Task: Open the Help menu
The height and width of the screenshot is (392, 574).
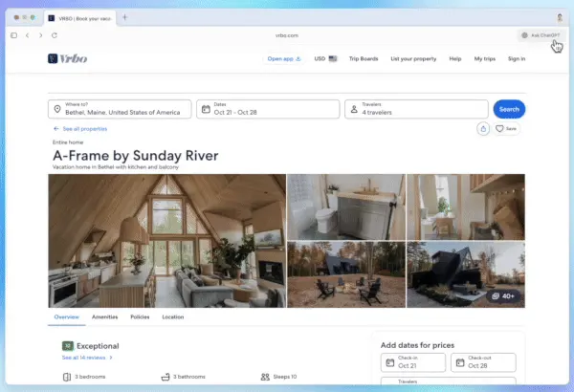Action: 455,58
